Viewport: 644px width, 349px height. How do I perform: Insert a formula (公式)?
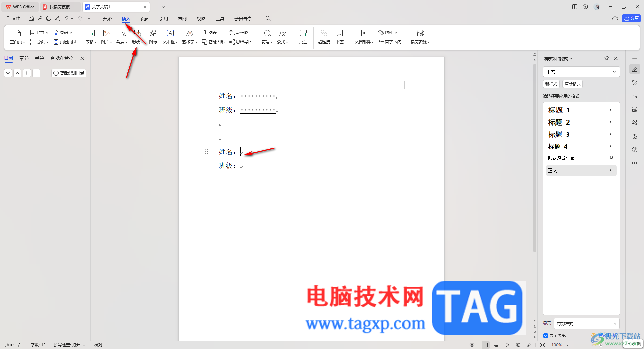tap(282, 37)
